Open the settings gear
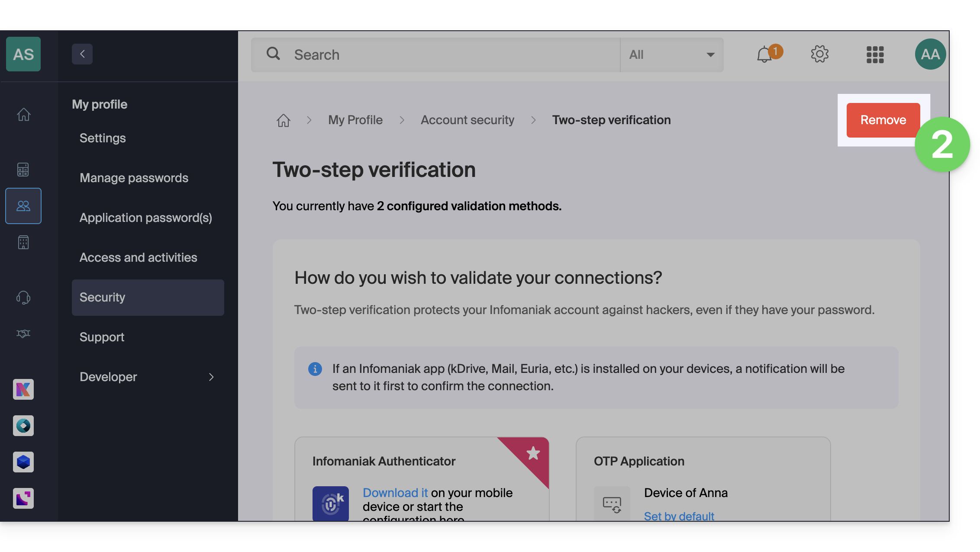Image resolution: width=980 pixels, height=552 pixels. [819, 54]
